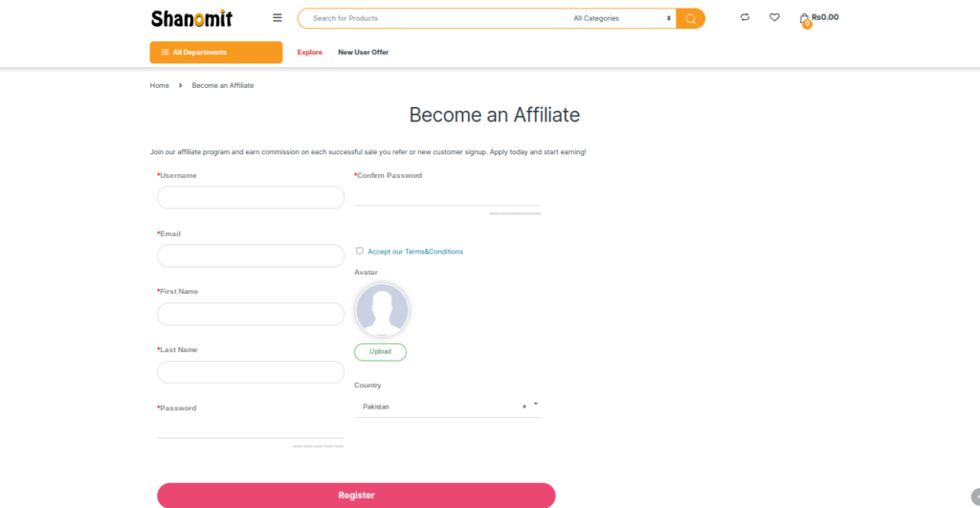Image resolution: width=980 pixels, height=508 pixels.
Task: Click the Register button
Action: (x=356, y=495)
